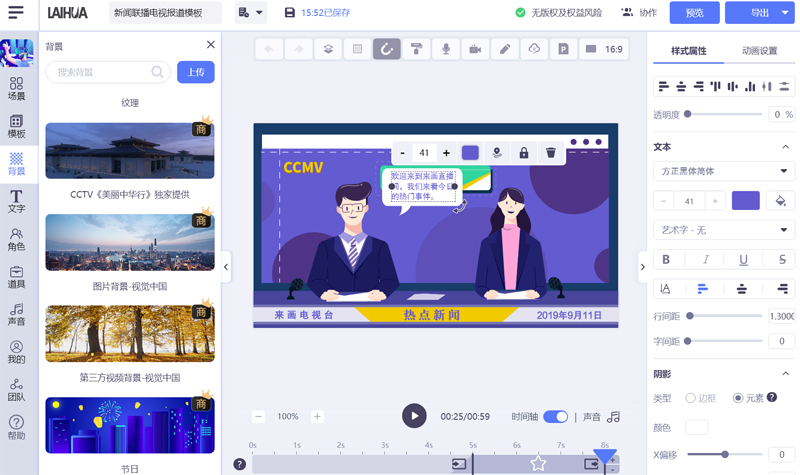Open the 方正黑体简体 font dropdown

coord(724,171)
